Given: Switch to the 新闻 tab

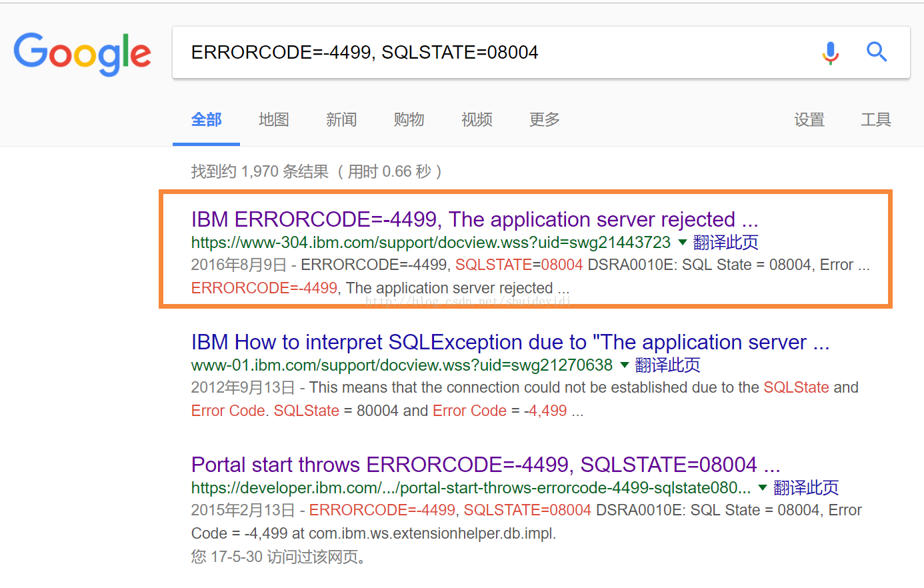Looking at the screenshot, I should click(341, 120).
